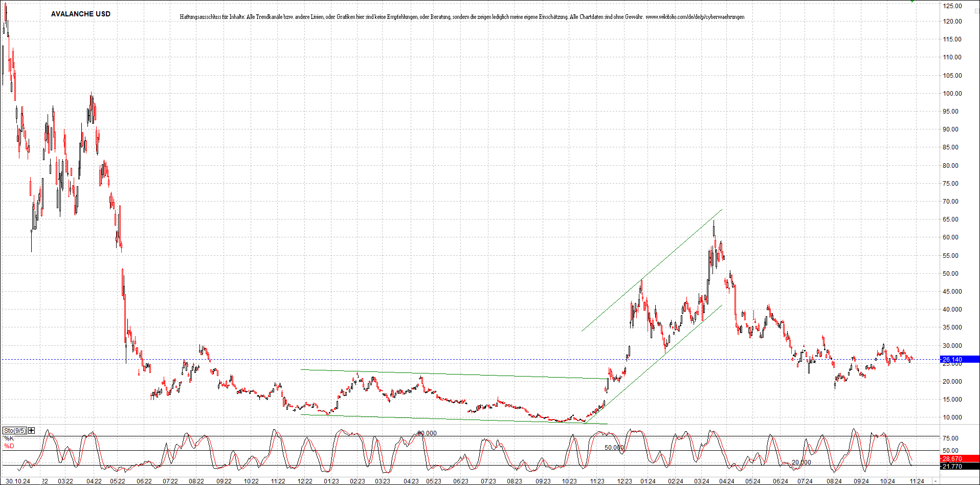Image resolution: width=980 pixels, height=485 pixels.
Task: Click the 35.000 price axis label
Action: [x=952, y=327]
